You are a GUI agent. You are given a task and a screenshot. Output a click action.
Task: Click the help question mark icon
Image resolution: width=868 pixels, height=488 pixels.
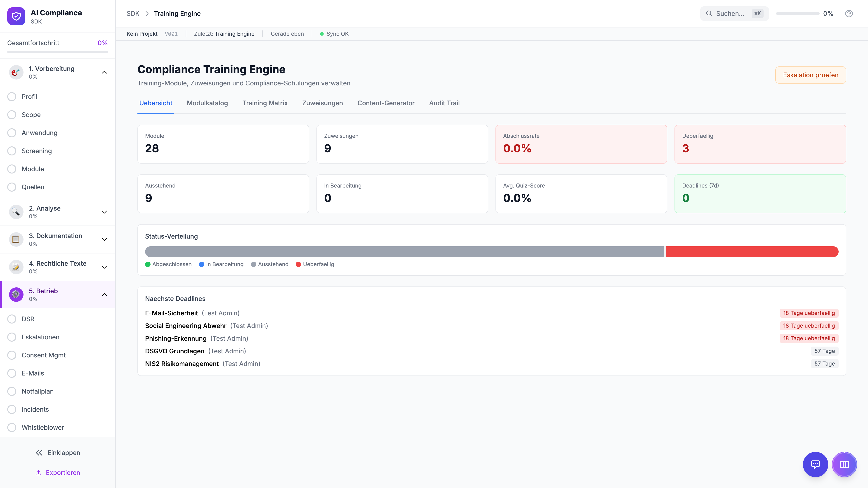coord(849,14)
